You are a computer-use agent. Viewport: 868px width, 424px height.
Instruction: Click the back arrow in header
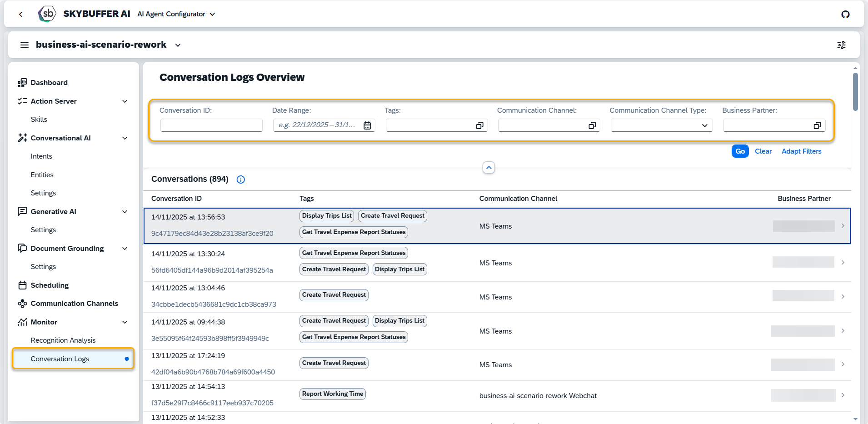pyautogui.click(x=20, y=14)
